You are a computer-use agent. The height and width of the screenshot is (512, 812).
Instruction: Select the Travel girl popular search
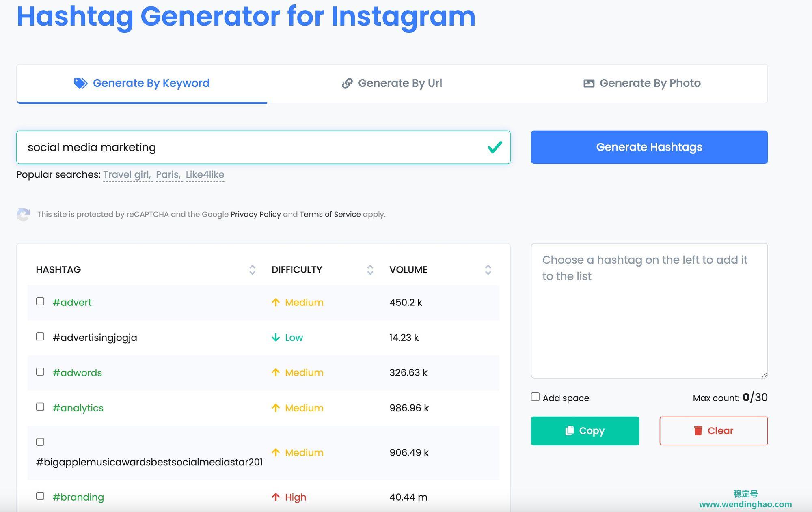(x=125, y=174)
